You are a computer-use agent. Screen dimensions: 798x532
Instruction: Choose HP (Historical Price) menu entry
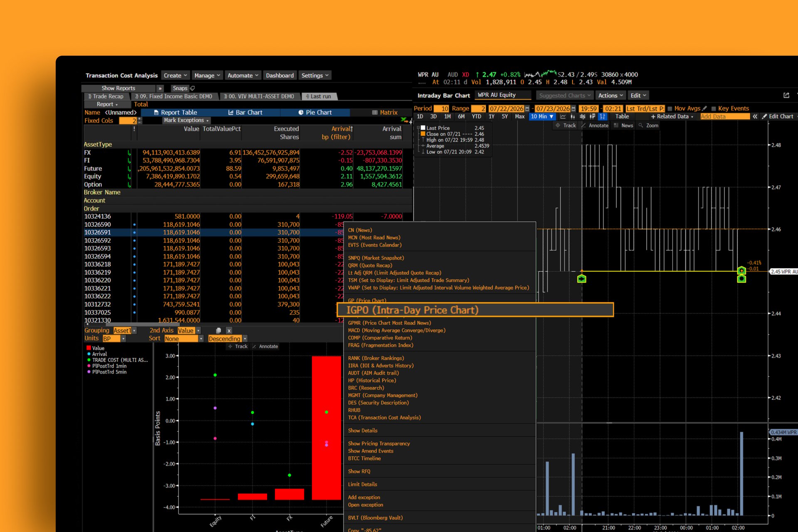point(372,381)
